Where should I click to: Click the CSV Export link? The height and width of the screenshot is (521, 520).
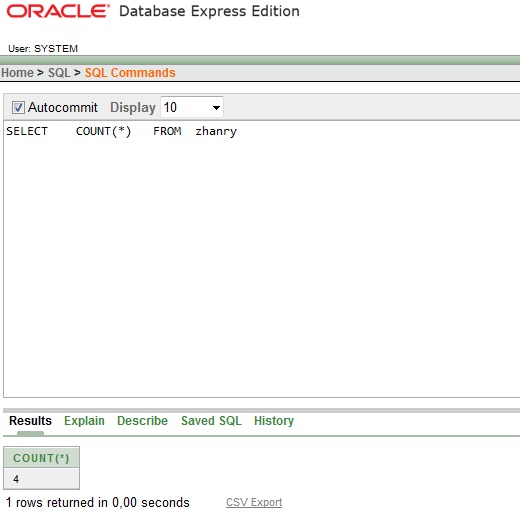(x=254, y=502)
